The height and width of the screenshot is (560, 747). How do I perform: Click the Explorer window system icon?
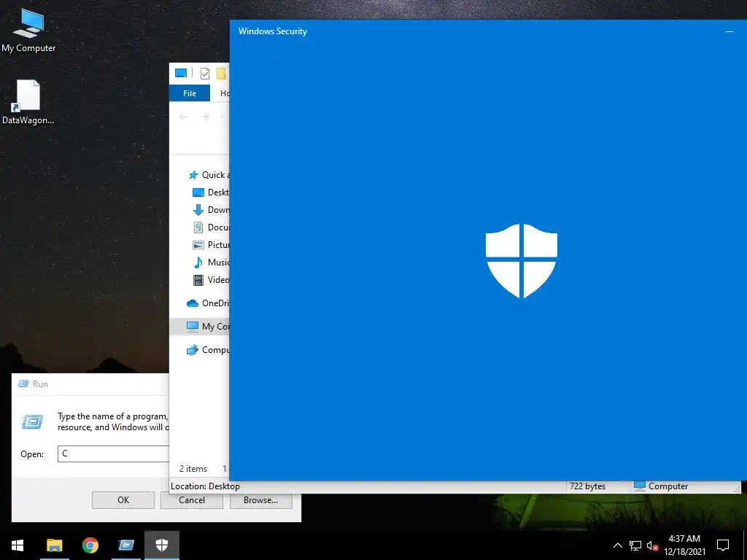tap(181, 73)
